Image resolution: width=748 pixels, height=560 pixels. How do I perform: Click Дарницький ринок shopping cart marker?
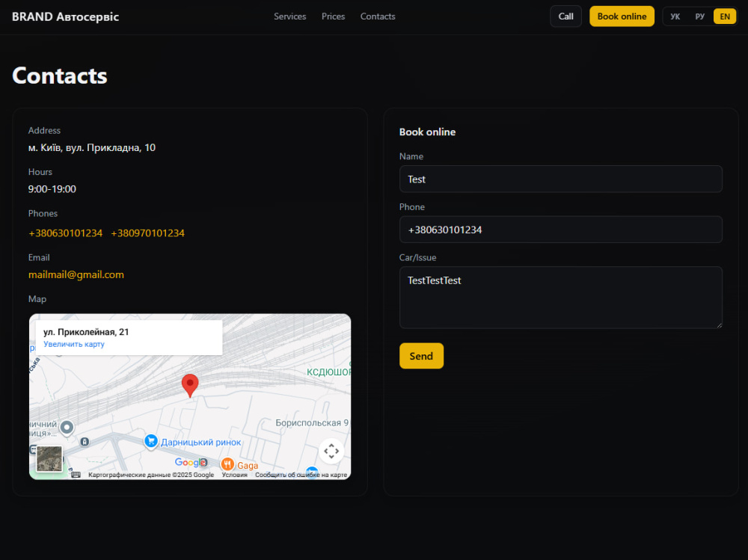[151, 442]
